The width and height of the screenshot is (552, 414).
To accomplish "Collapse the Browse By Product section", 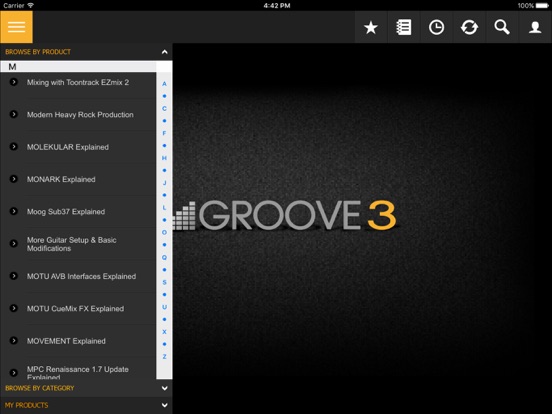I will coord(164,52).
